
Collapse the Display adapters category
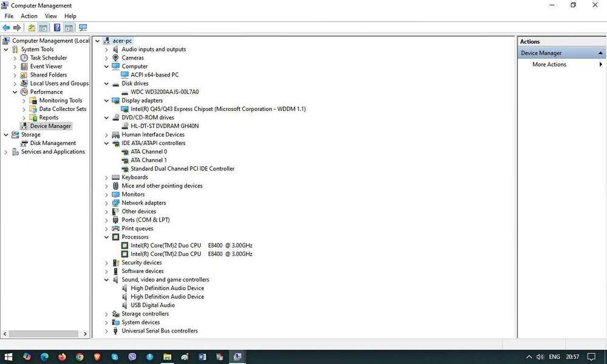[106, 101]
